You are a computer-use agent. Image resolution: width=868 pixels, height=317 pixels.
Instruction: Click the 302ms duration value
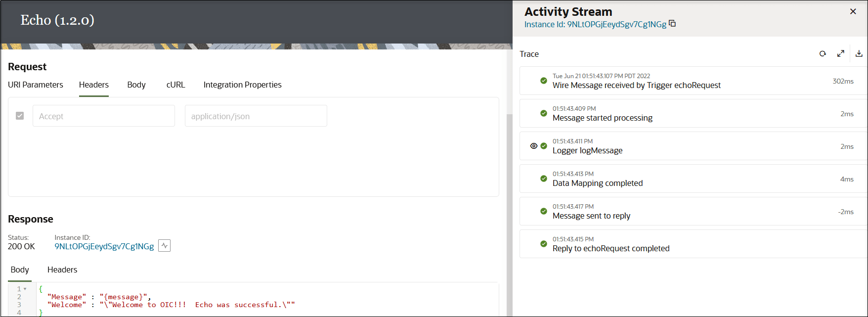click(x=843, y=81)
